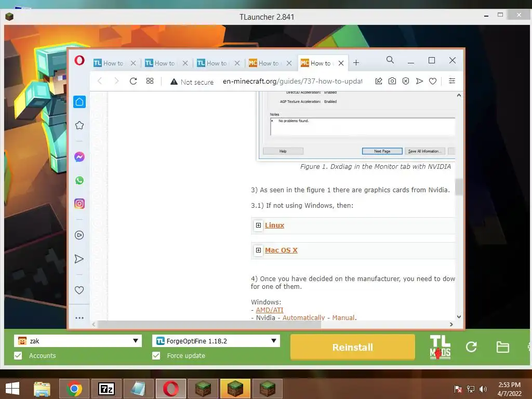Go back in Opera browser
The height and width of the screenshot is (399, 532).
coord(99,81)
